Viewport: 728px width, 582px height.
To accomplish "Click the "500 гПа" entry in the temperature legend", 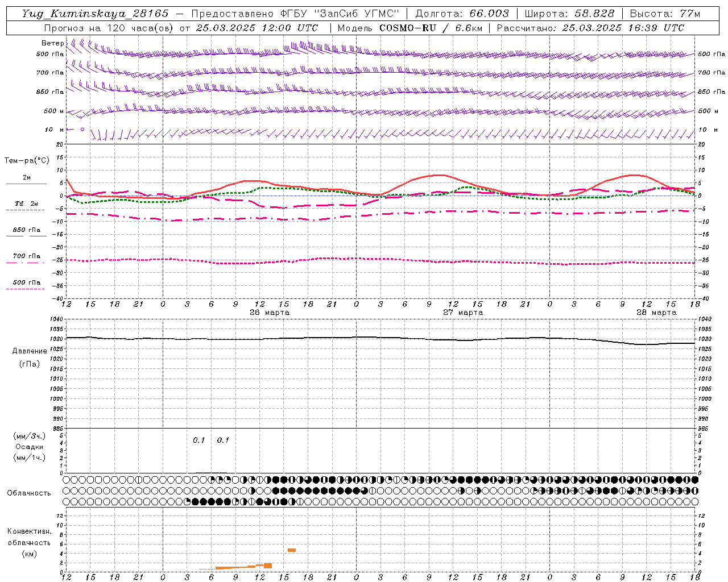I will click(27, 282).
